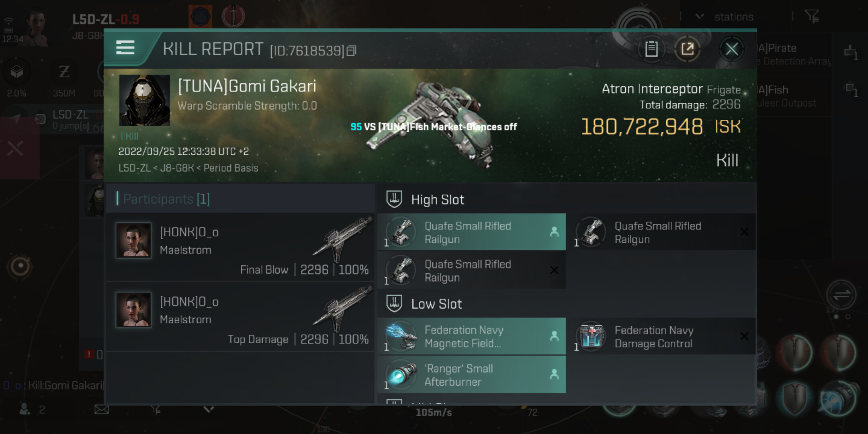Open the mail envelope icon

(102, 409)
